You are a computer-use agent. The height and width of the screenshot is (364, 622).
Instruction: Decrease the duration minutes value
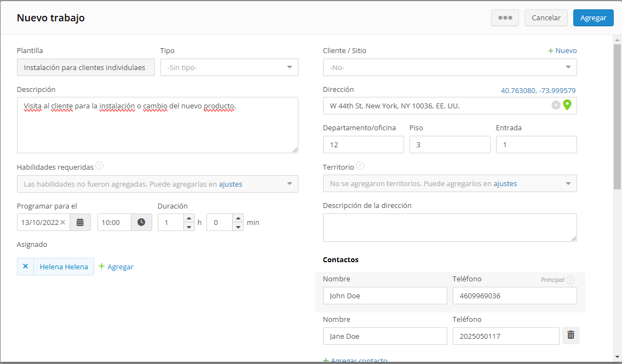coord(238,227)
